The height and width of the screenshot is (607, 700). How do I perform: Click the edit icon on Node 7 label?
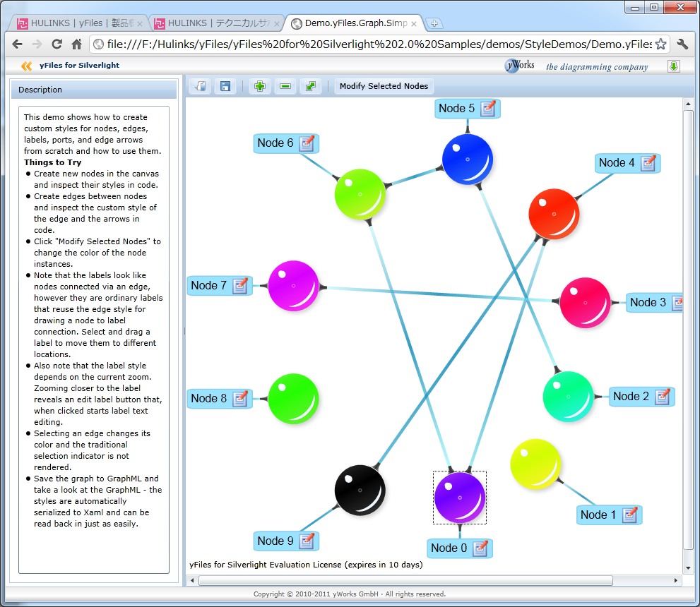tap(241, 285)
